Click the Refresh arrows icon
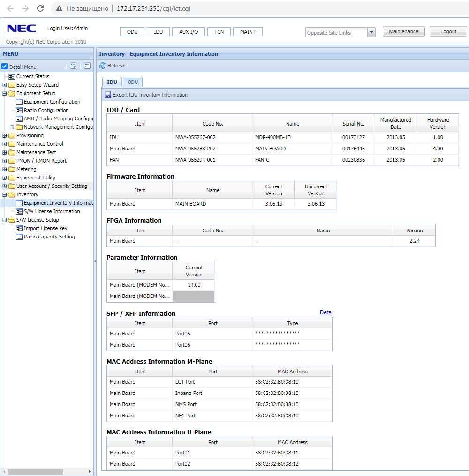 [103, 66]
